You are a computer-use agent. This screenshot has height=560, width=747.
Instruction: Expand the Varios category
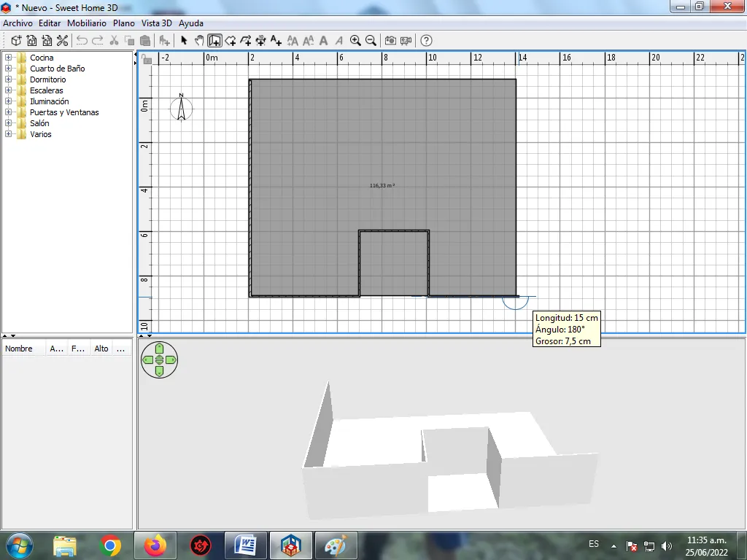click(x=8, y=134)
